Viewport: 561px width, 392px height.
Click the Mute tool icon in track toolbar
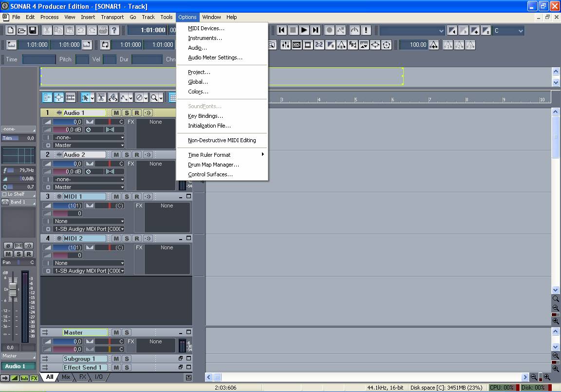tap(139, 97)
